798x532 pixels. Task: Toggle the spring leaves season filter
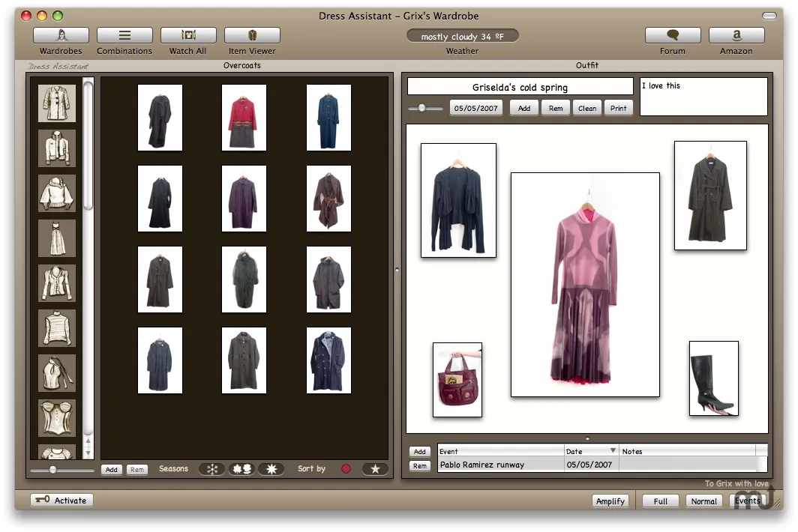click(241, 468)
